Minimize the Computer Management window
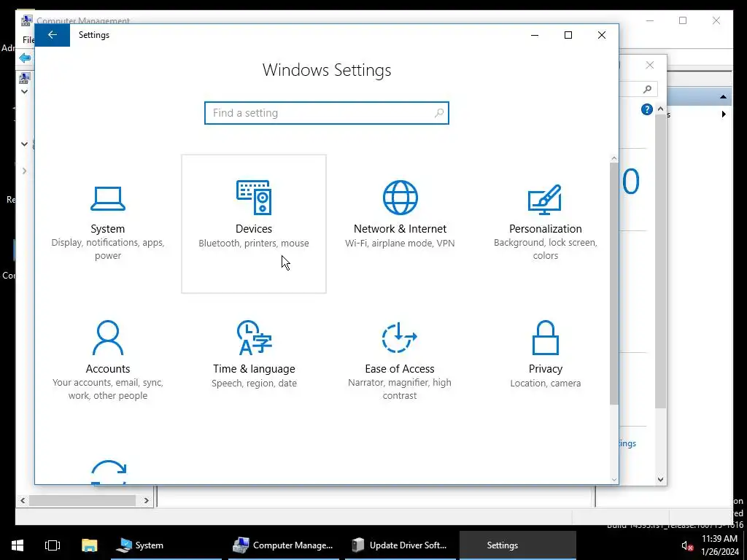The image size is (747, 560). 650,20
